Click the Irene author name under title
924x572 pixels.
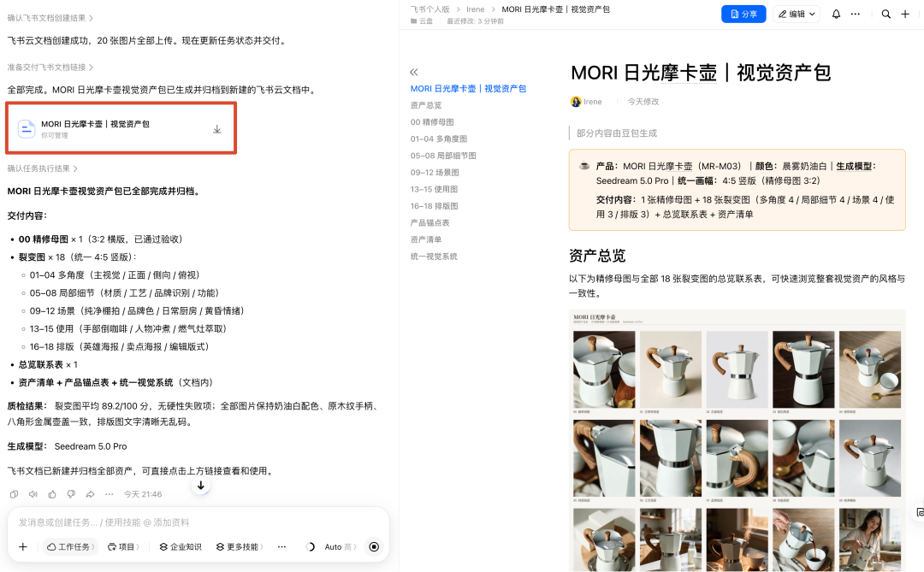[592, 102]
